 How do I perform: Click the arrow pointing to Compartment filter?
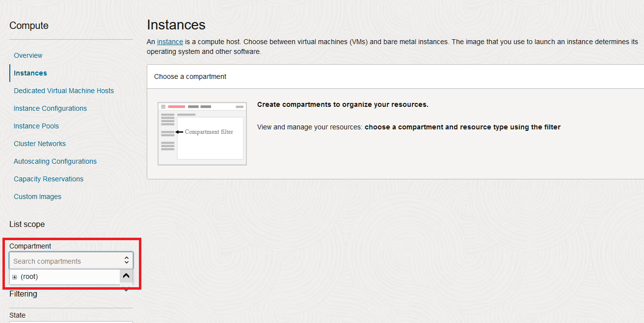click(179, 132)
